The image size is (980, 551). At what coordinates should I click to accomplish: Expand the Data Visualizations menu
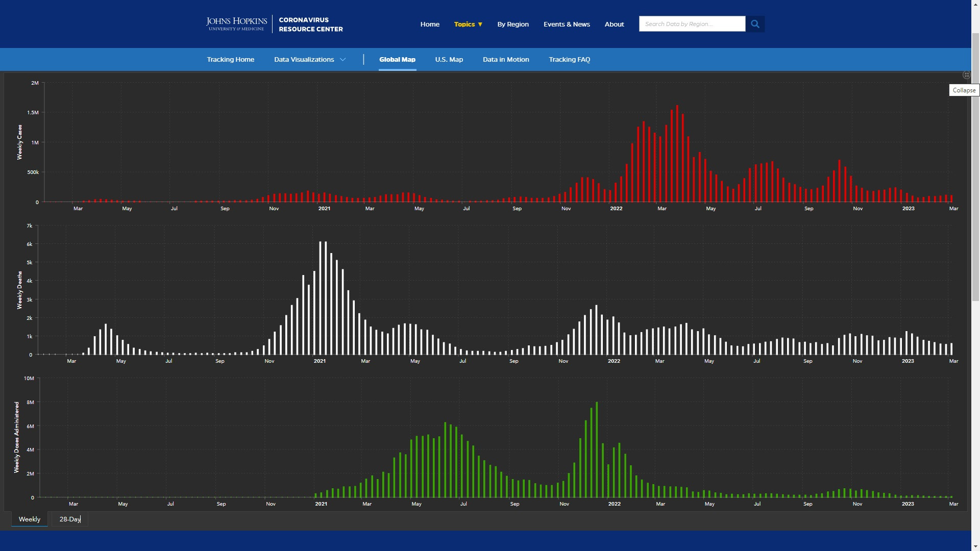pyautogui.click(x=310, y=60)
